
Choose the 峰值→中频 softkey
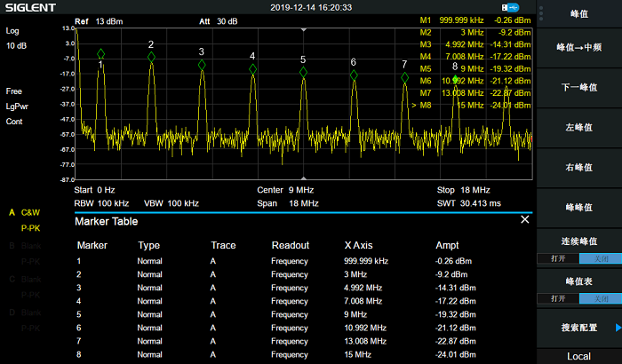[579, 48]
